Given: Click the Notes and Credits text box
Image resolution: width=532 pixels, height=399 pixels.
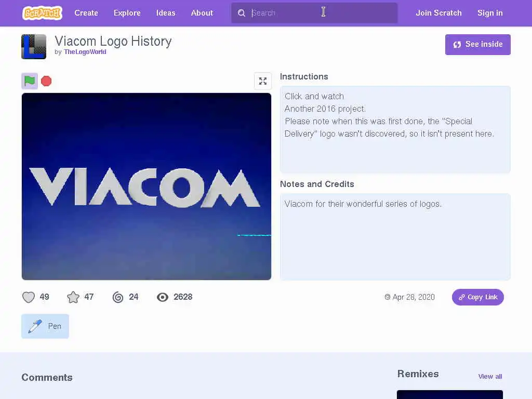Looking at the screenshot, I should (x=395, y=237).
